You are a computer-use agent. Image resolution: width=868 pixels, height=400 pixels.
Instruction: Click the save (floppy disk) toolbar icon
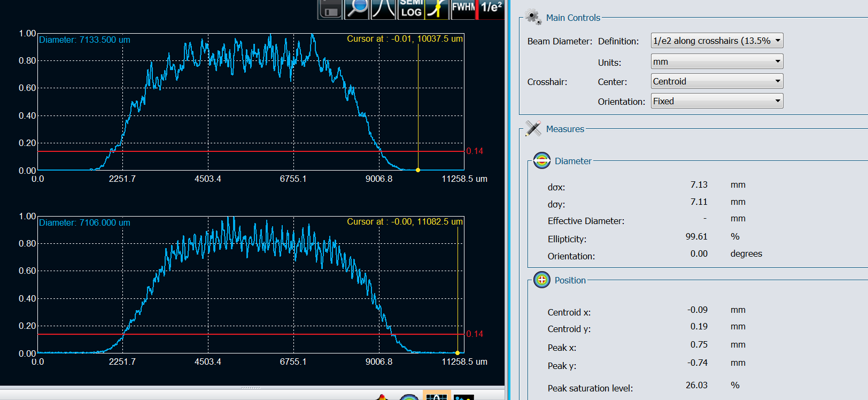(330, 9)
